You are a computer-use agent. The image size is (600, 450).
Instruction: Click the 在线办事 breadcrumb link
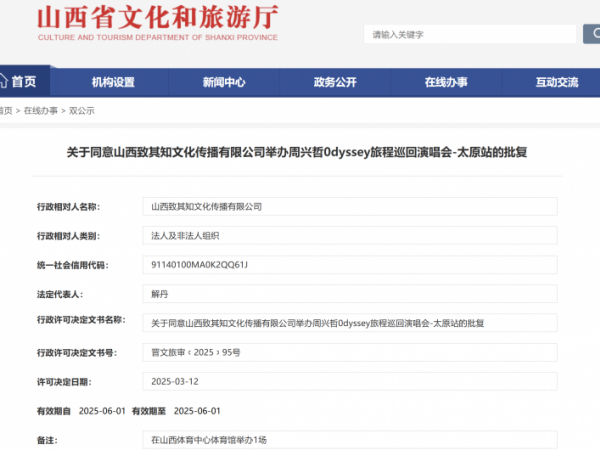tap(40, 110)
